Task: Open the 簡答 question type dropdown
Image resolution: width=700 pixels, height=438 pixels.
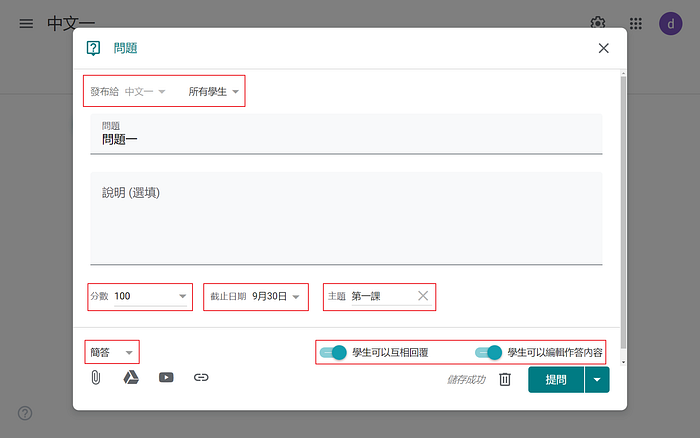Action: pos(112,352)
